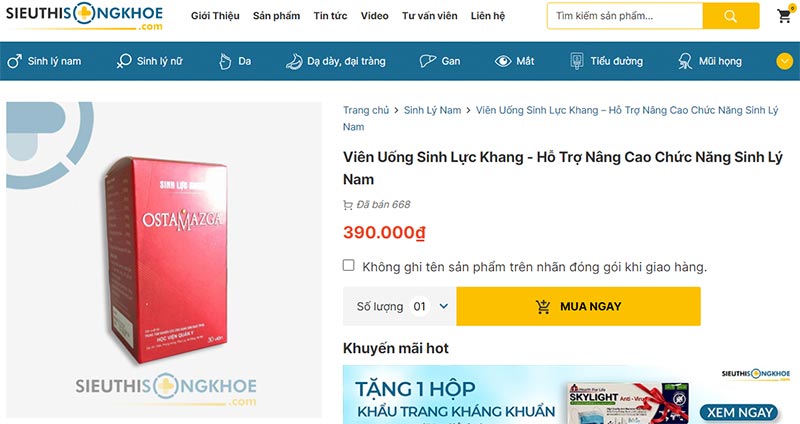Select the Mũi họng category icon
Image resolution: width=800 pixels, height=424 pixels.
click(x=685, y=61)
